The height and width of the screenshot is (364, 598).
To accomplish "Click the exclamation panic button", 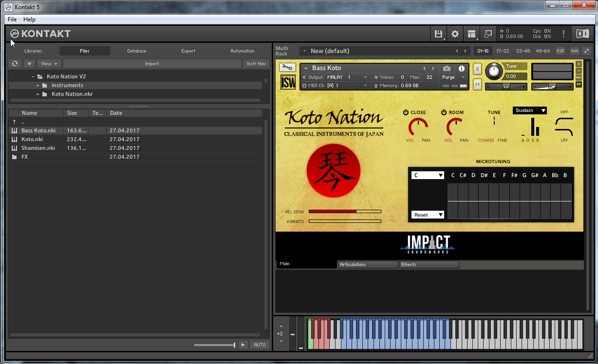I will point(564,34).
